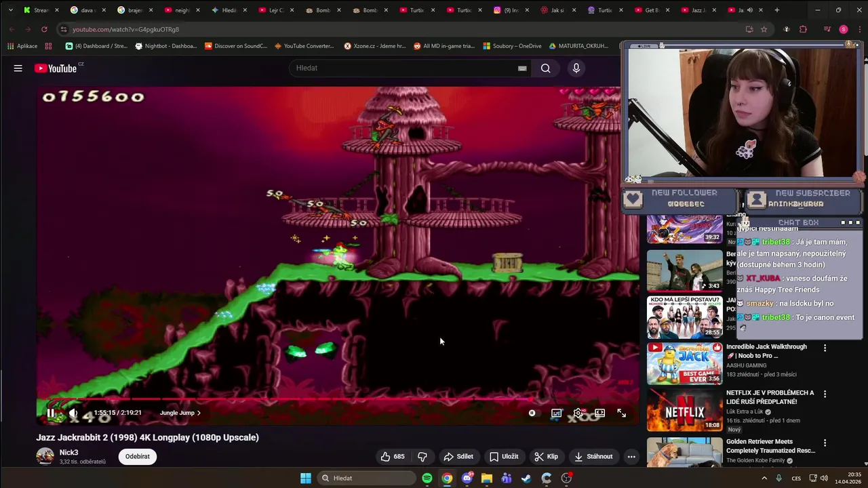
Task: Open the CES keyboard language switcher
Action: (796, 478)
